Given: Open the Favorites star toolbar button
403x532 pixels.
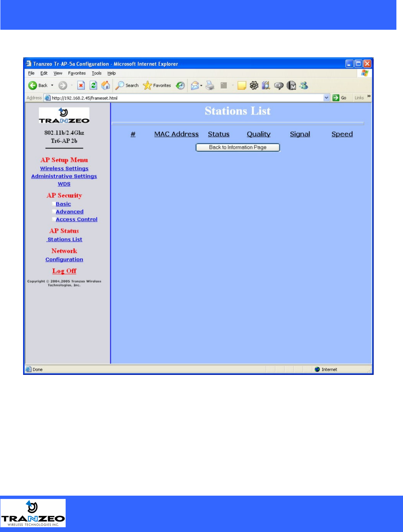Looking at the screenshot, I should coord(157,86).
